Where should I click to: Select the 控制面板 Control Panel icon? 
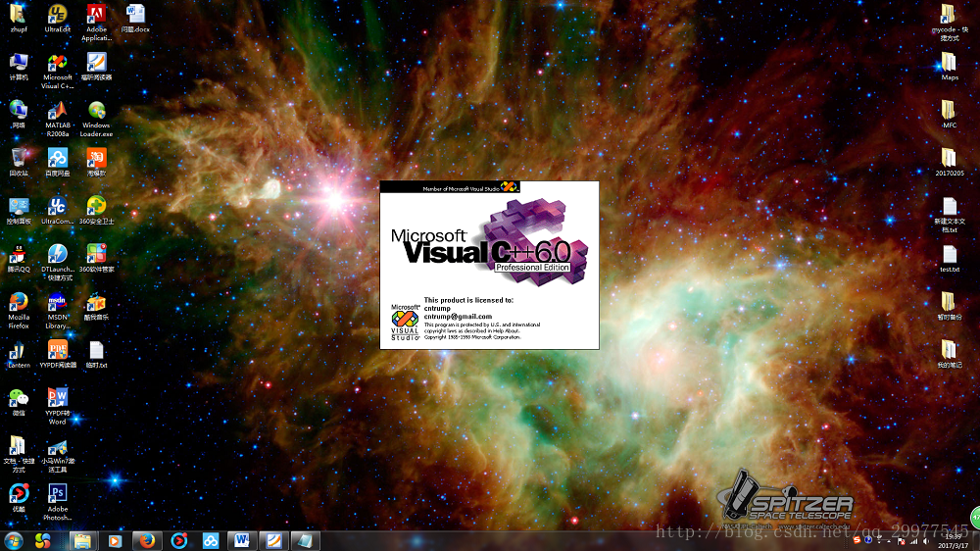(18, 210)
